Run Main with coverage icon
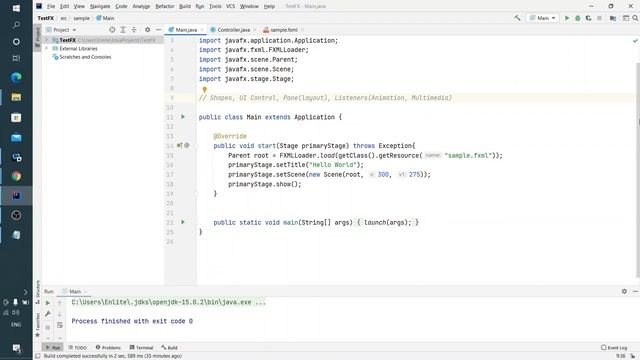This screenshot has height=360, width=640. (x=588, y=18)
